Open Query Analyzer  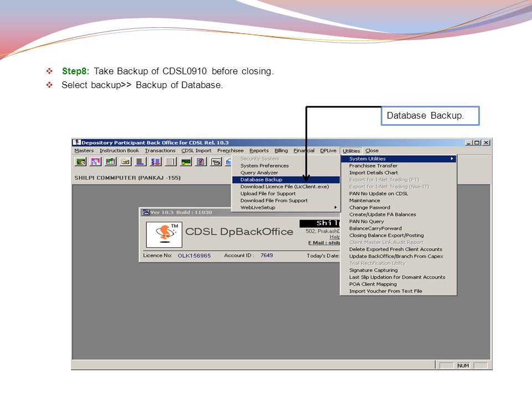[286, 173]
